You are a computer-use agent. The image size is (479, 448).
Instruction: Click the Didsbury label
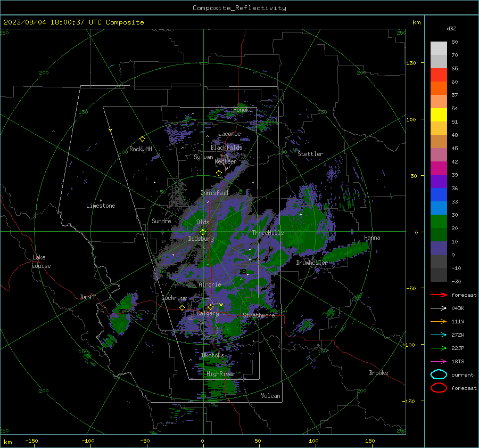click(x=201, y=239)
